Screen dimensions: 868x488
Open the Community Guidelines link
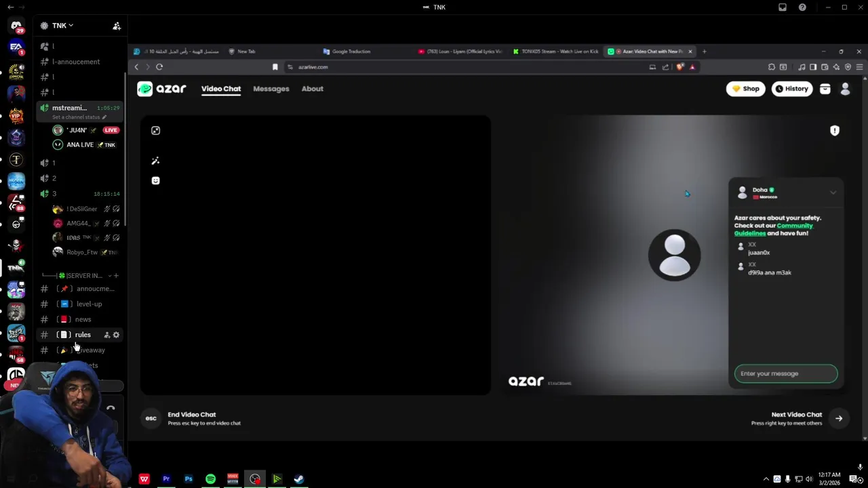(773, 229)
